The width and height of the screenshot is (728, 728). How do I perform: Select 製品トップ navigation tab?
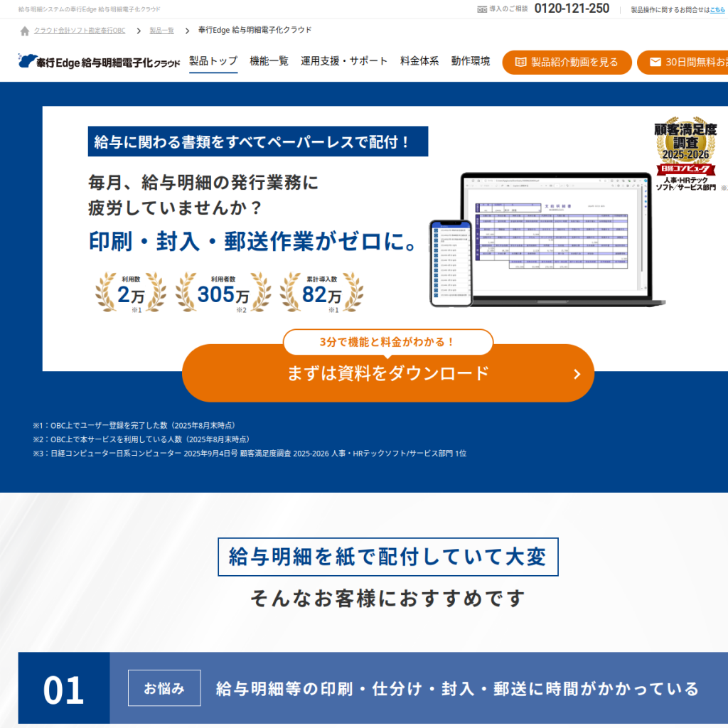point(213,61)
